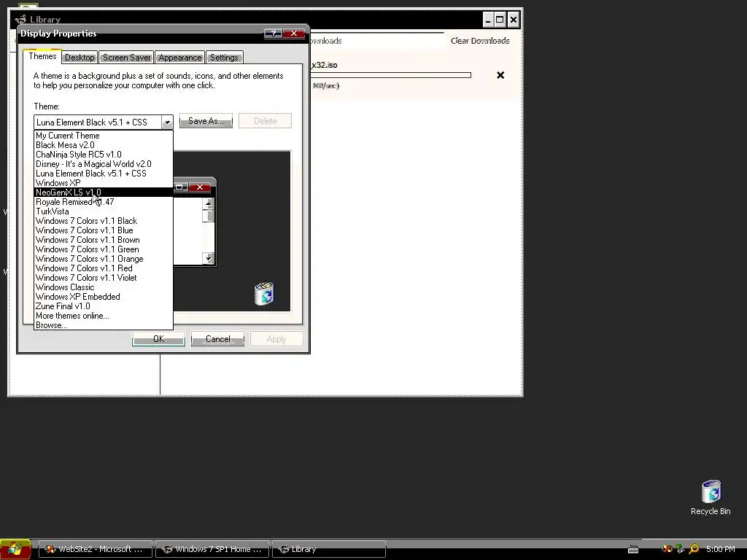Select Windows 7 Colors v1.1 Green
747x560 pixels.
coord(104,249)
